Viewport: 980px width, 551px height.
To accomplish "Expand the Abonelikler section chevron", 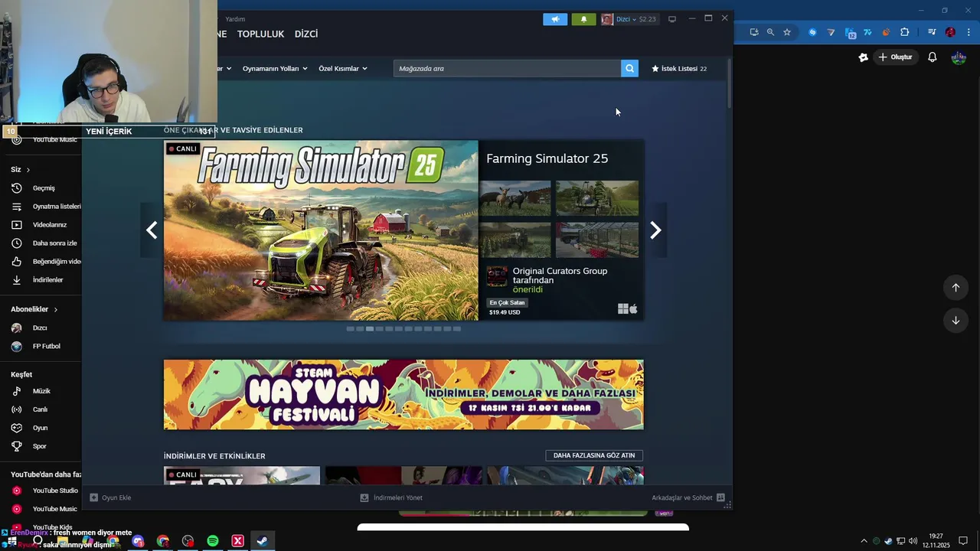I will 55,309.
